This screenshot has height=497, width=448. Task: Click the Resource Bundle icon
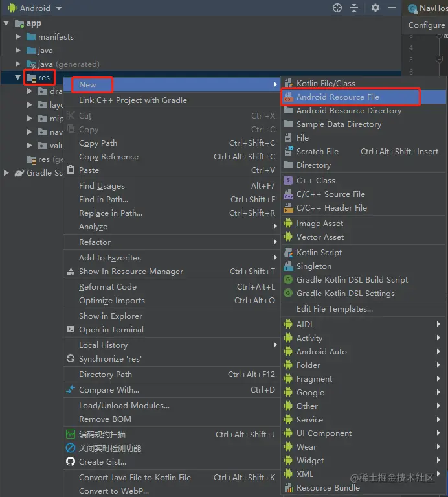click(x=289, y=487)
